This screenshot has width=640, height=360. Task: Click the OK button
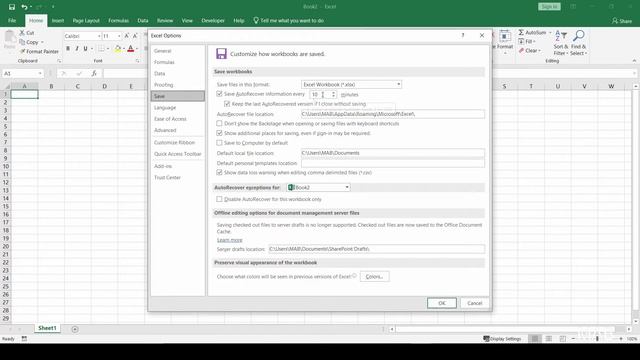tap(442, 303)
